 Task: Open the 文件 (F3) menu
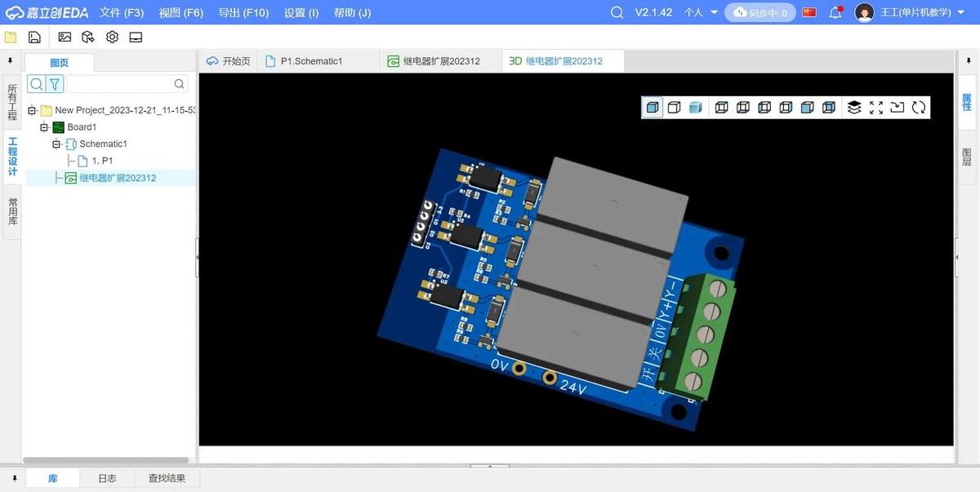point(122,12)
